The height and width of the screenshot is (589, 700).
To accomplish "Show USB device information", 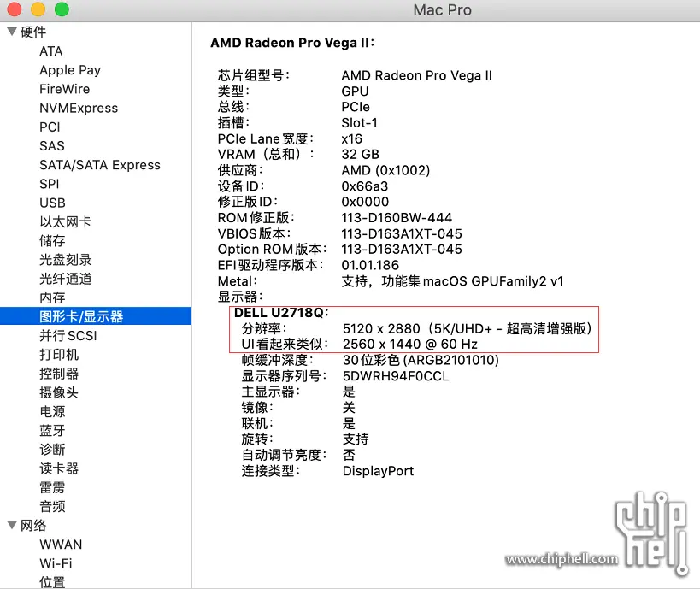I will pyautogui.click(x=52, y=203).
